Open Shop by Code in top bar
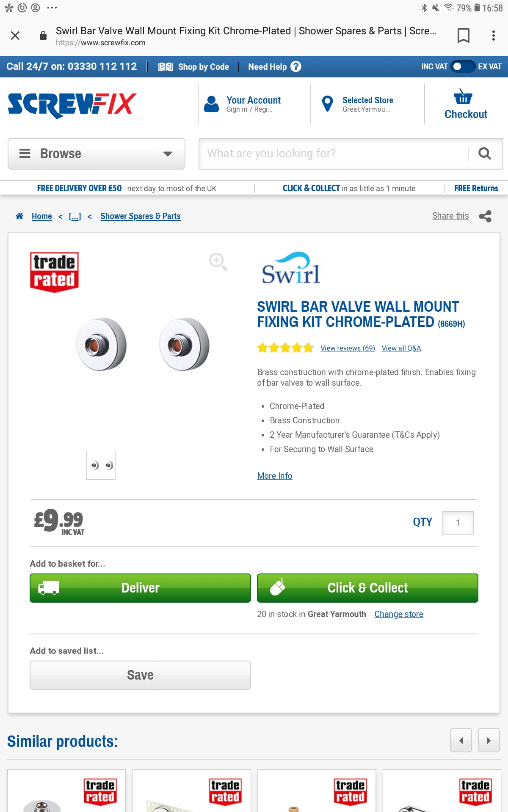This screenshot has height=812, width=508. (193, 67)
